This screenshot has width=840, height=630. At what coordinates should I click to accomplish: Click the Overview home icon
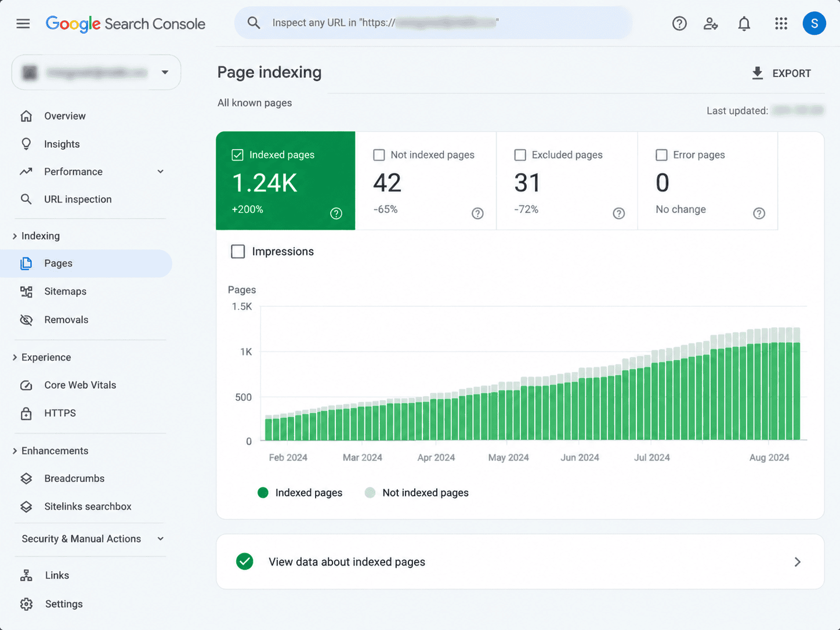26,116
